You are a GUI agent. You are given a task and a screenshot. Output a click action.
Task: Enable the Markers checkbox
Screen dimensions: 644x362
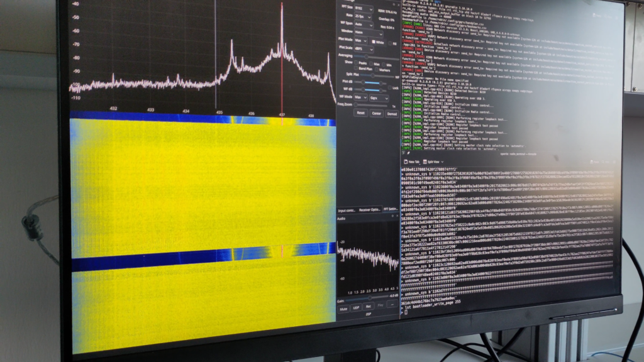(x=377, y=70)
